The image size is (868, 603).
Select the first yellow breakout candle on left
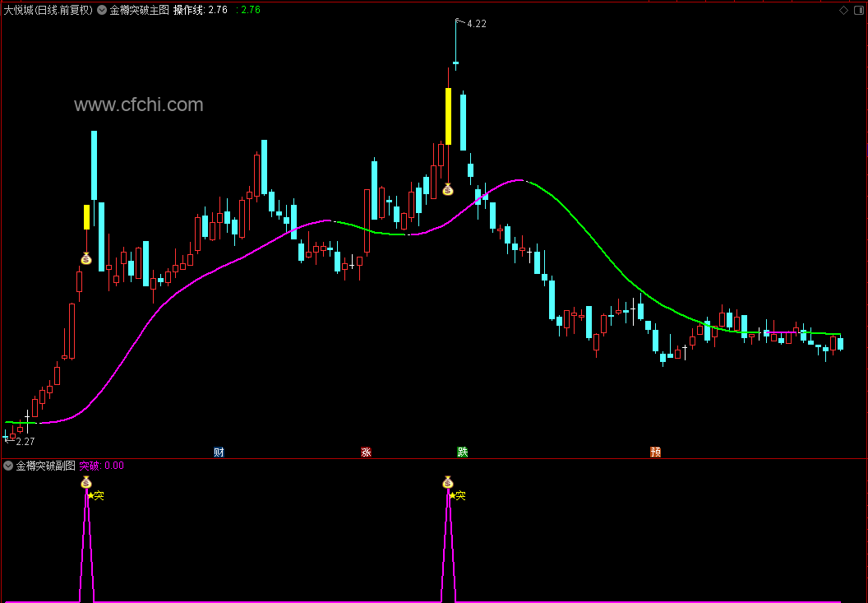(86, 217)
